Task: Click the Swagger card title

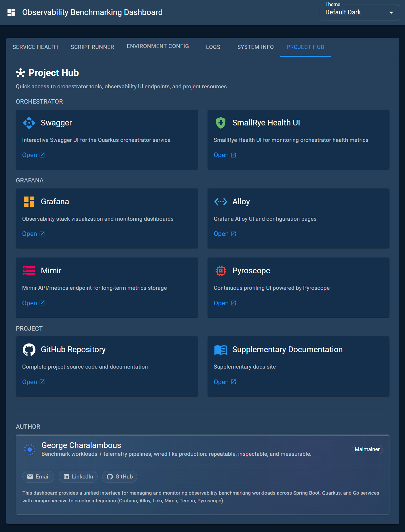Action: (56, 123)
